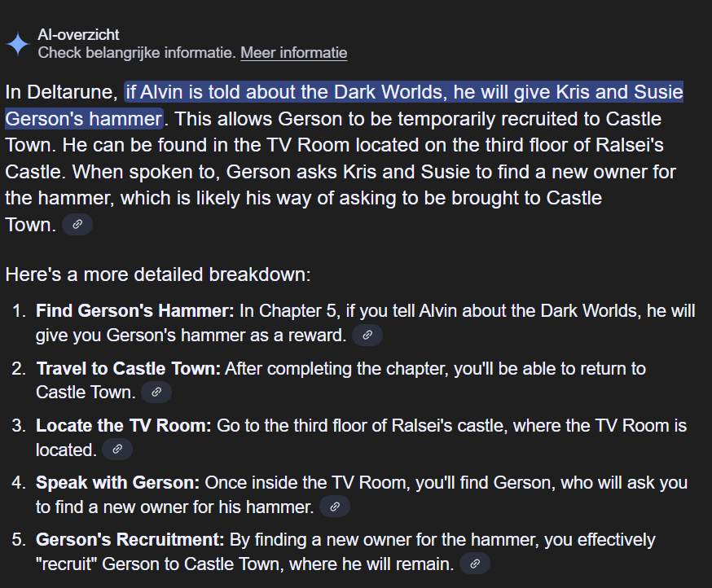Open source link icon after intro paragraph
The height and width of the screenshot is (588, 712).
[77, 224]
